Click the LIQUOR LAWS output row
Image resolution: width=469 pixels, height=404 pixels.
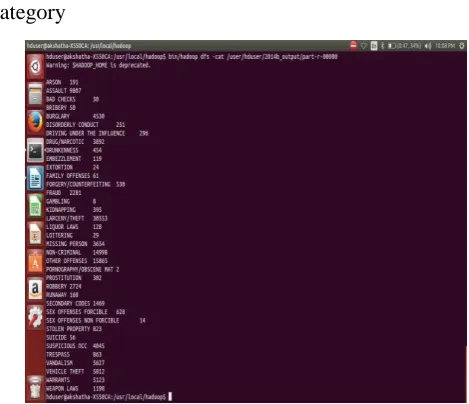click(x=74, y=226)
